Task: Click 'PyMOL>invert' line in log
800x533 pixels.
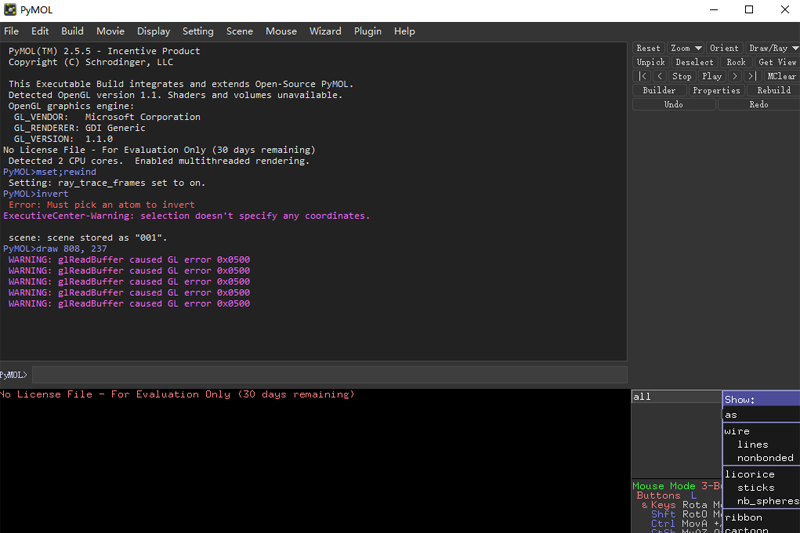Action: point(36,194)
